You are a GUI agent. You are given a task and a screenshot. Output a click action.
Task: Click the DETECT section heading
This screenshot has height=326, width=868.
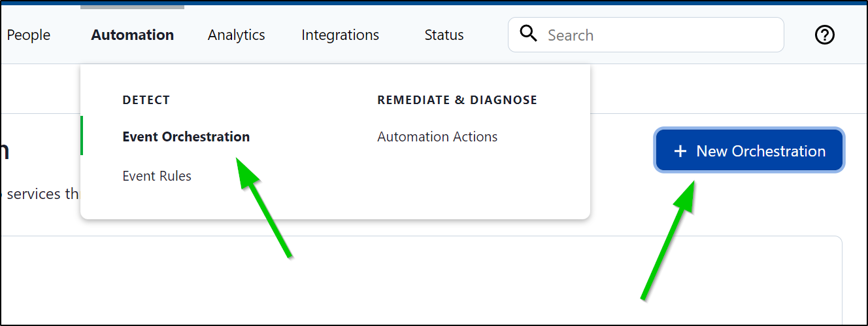[x=146, y=100]
